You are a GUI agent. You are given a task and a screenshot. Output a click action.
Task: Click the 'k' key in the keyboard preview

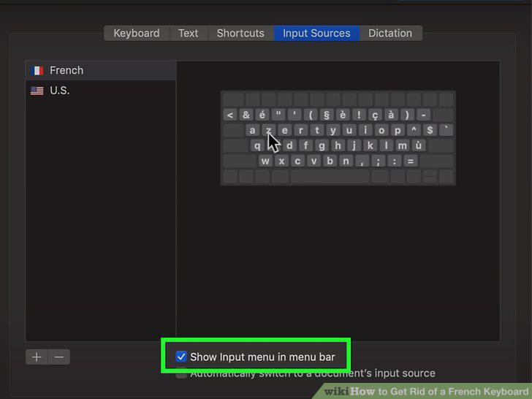click(x=370, y=145)
